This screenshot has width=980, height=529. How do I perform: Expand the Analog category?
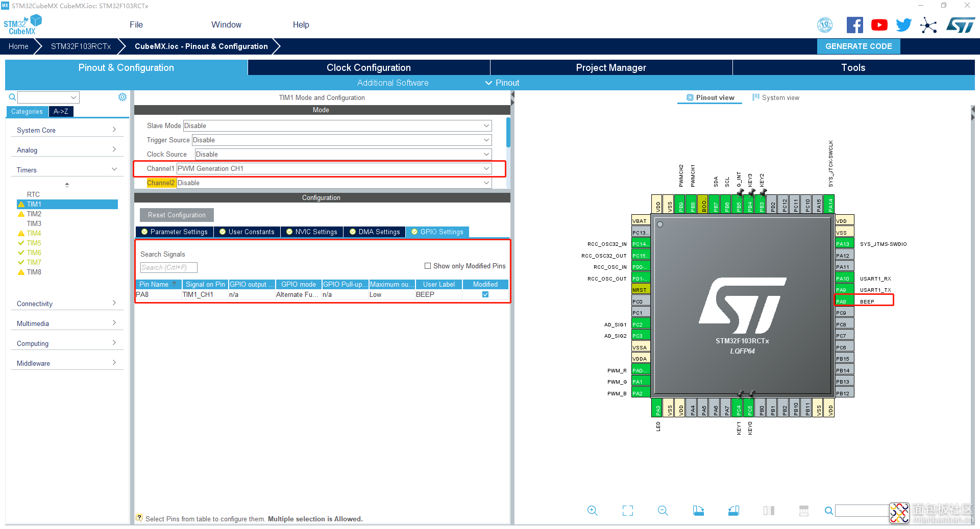point(67,150)
